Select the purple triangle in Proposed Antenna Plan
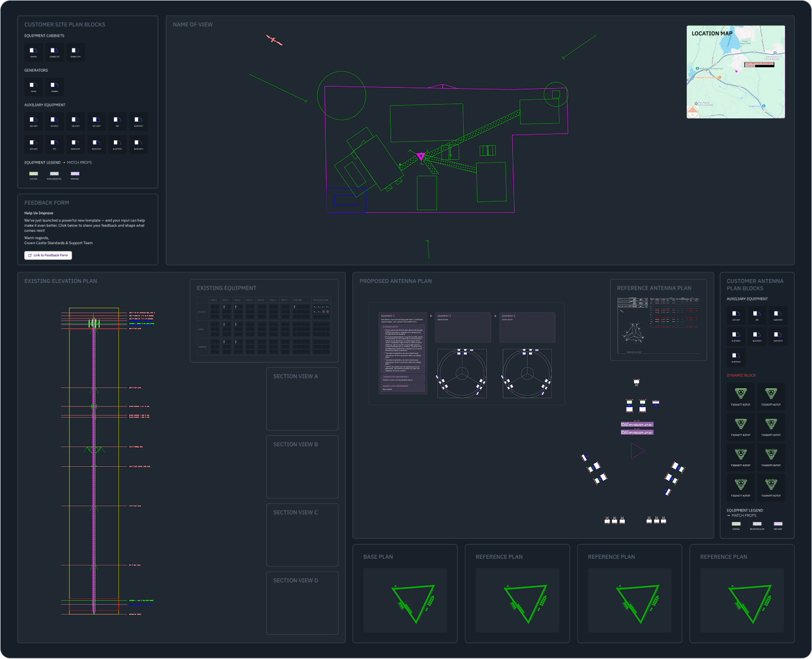The image size is (812, 659). point(637,451)
